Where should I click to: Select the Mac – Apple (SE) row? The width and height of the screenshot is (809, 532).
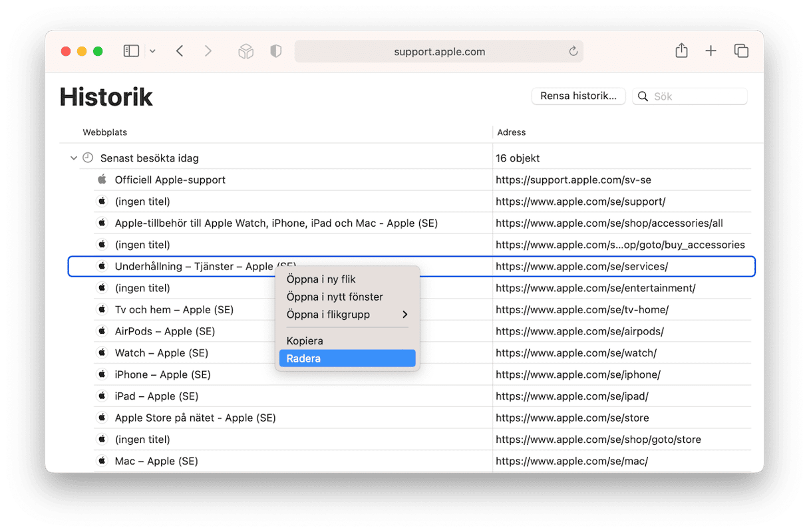click(x=422, y=461)
